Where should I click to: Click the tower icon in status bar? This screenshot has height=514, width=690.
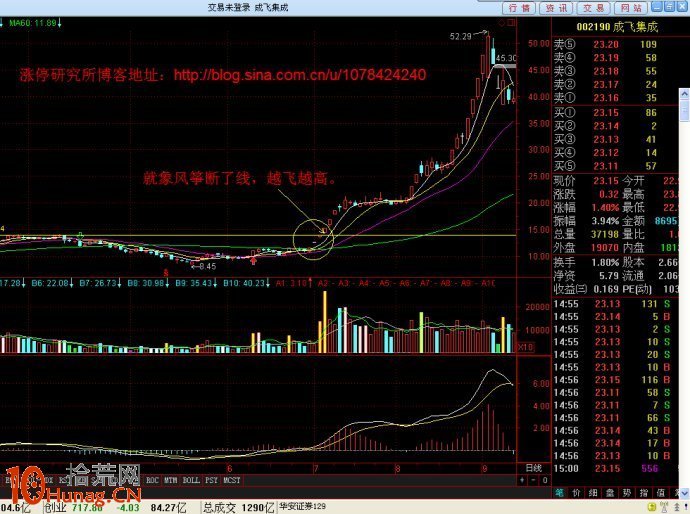[x=677, y=507]
